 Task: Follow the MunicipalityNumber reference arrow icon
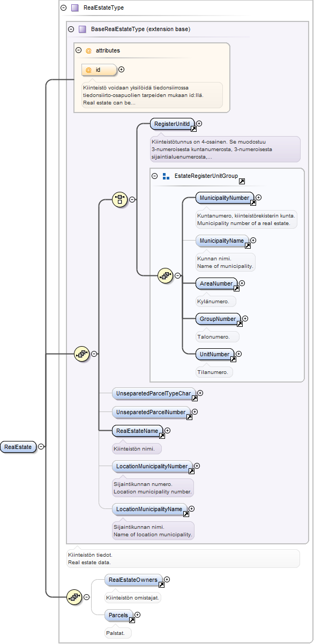coord(253,203)
